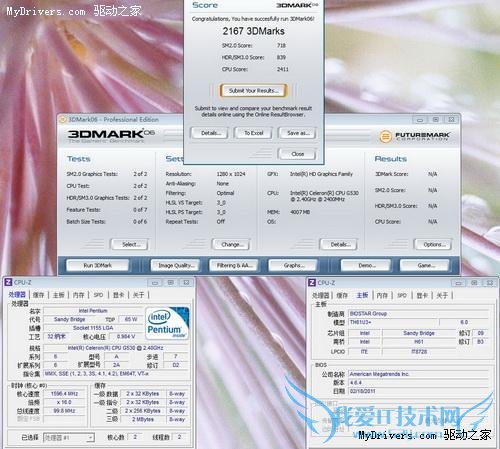500x449 pixels.
Task: Click the 2167 3DMarks score text
Action: [x=253, y=31]
